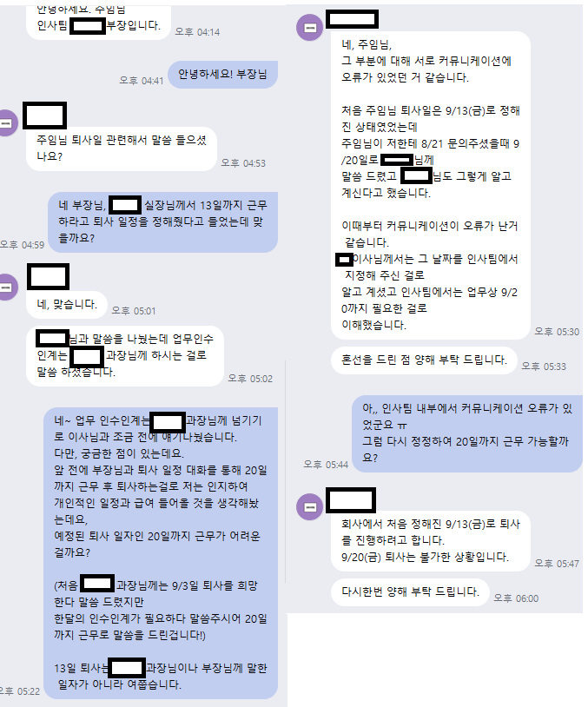Image resolution: width=588 pixels, height=707 pixels.
Task: Click the long message starting 네~ 업무 인수인계는
Action: point(161,553)
